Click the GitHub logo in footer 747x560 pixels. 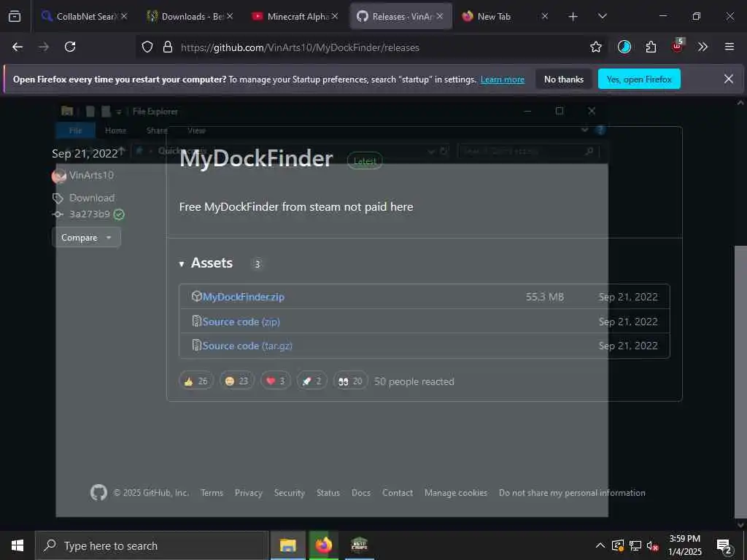pyautogui.click(x=98, y=492)
